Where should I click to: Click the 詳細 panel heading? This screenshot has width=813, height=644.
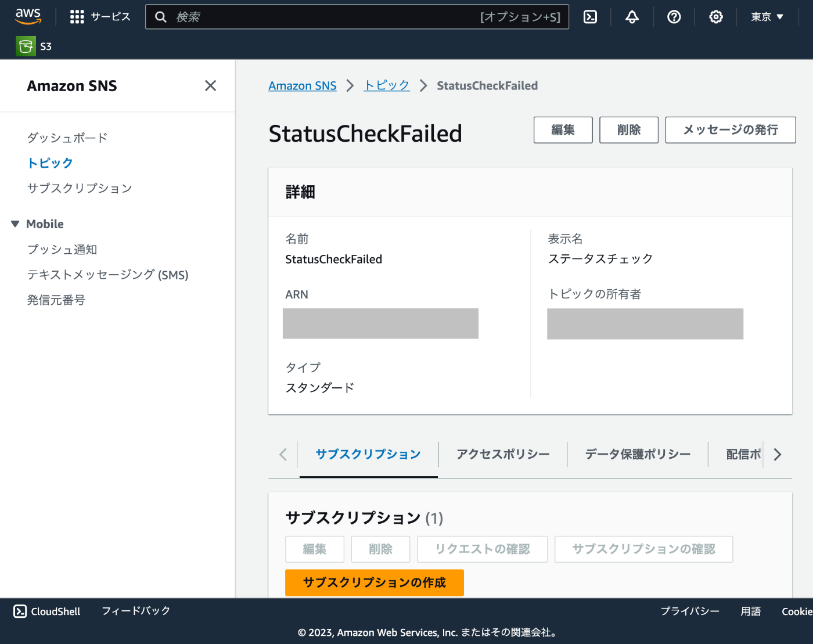(x=300, y=192)
